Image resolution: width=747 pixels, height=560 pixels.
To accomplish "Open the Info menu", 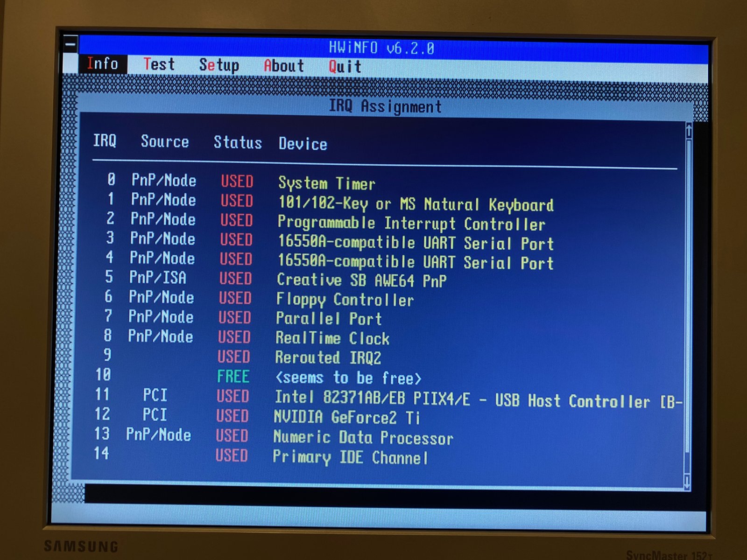I will (102, 63).
